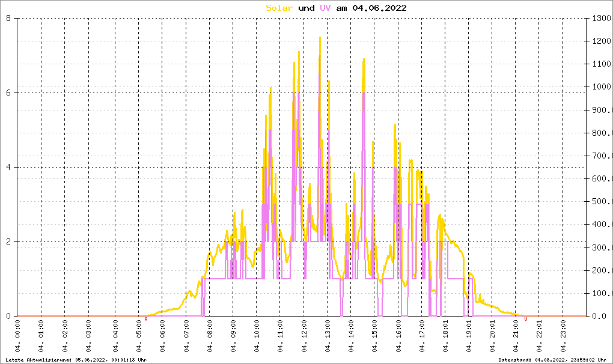
Task: Click the date '04.06.2022' in chart title
Action: 380,8
